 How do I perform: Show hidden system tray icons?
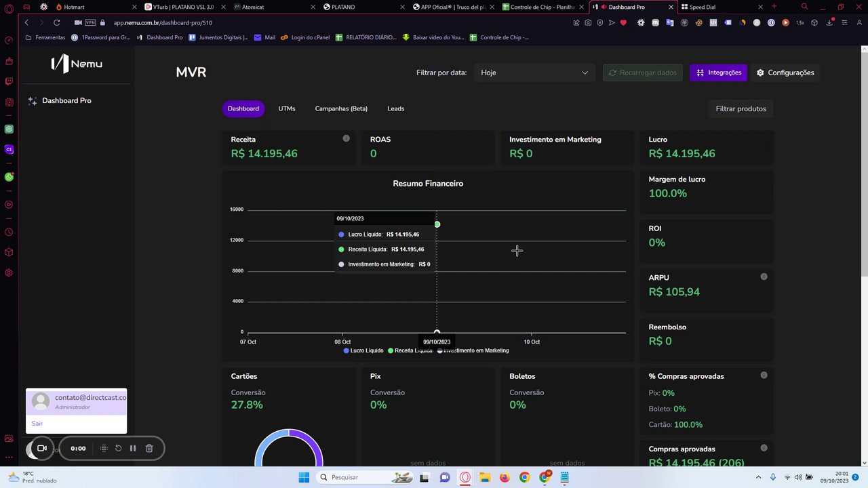pyautogui.click(x=758, y=477)
